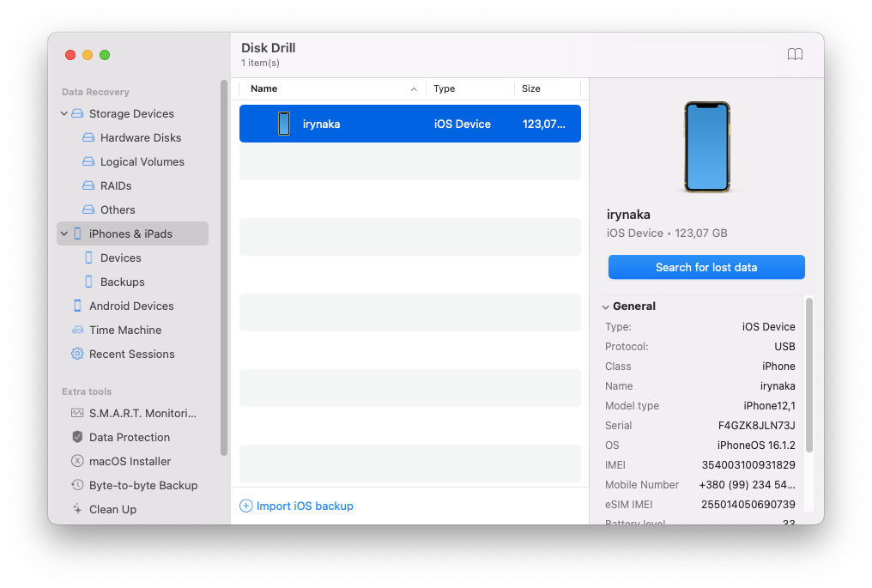The height and width of the screenshot is (588, 872).
Task: Click the Byte-to-byte Backup clock icon
Action: tap(77, 485)
